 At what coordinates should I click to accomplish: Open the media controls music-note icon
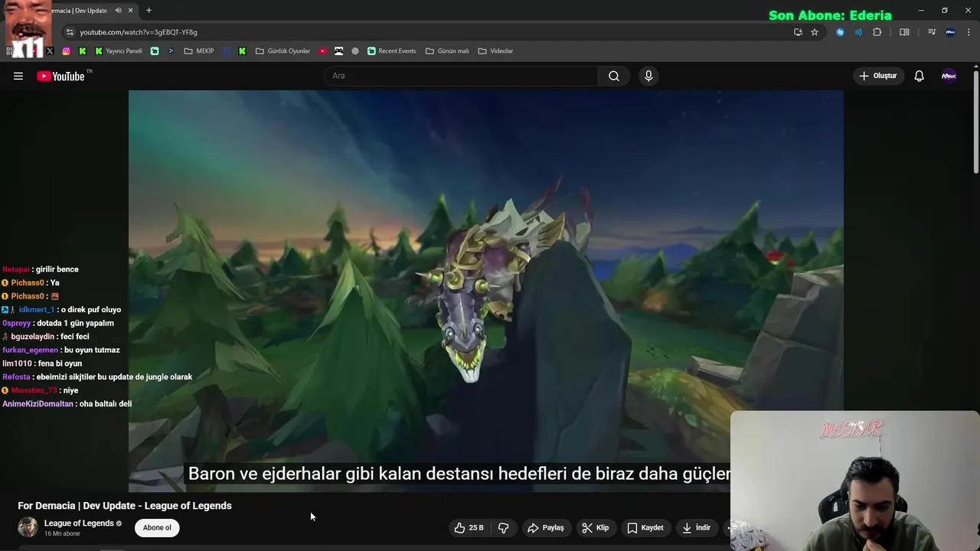point(932,32)
